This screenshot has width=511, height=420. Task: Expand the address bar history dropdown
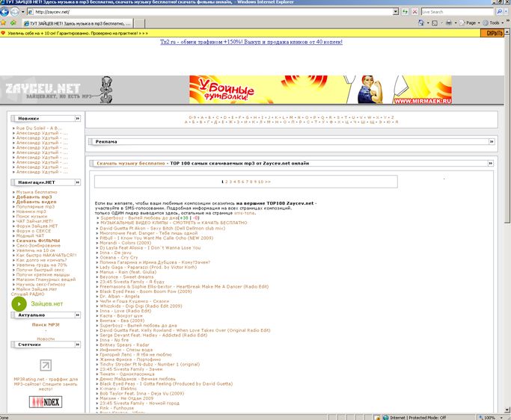(x=396, y=12)
